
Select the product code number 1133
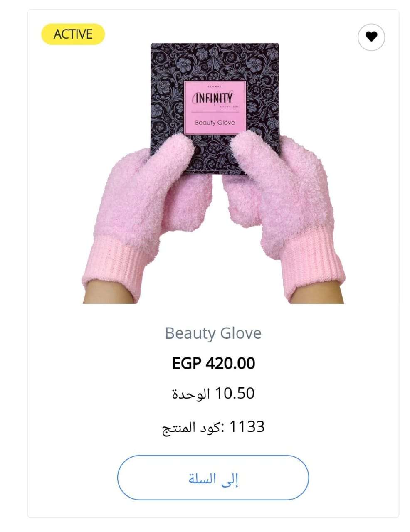pyautogui.click(x=247, y=426)
